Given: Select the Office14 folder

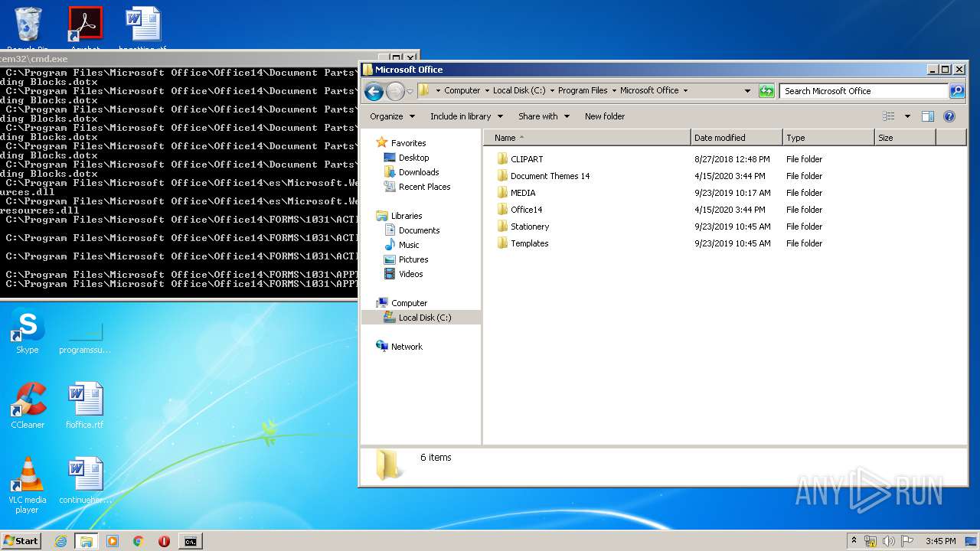Looking at the screenshot, I should 526,210.
